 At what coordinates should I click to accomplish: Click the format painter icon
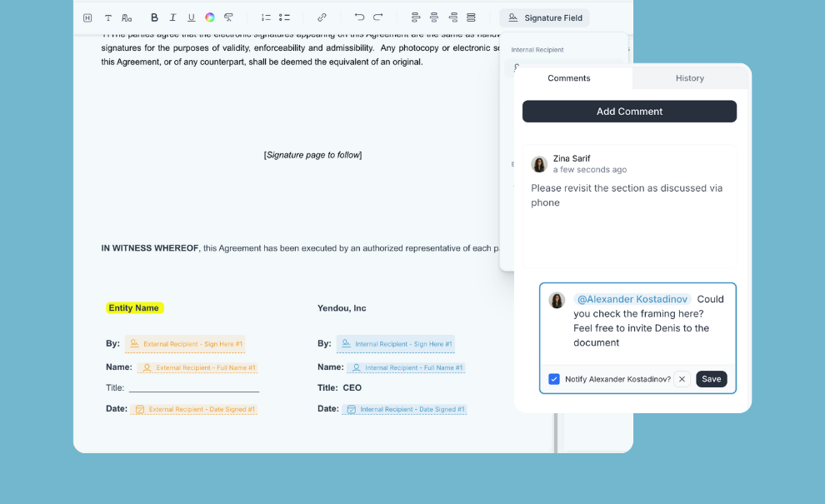[228, 17]
